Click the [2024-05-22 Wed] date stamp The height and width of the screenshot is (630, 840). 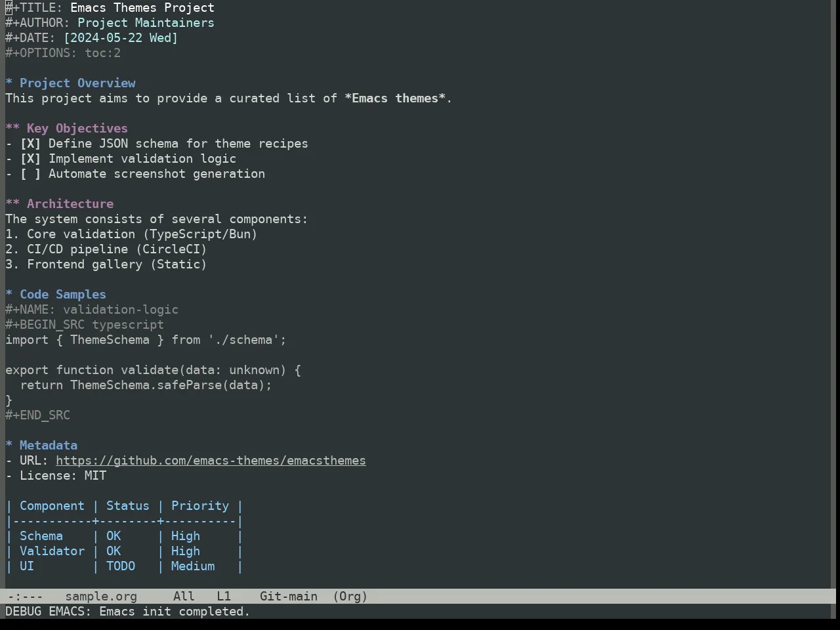[121, 38]
